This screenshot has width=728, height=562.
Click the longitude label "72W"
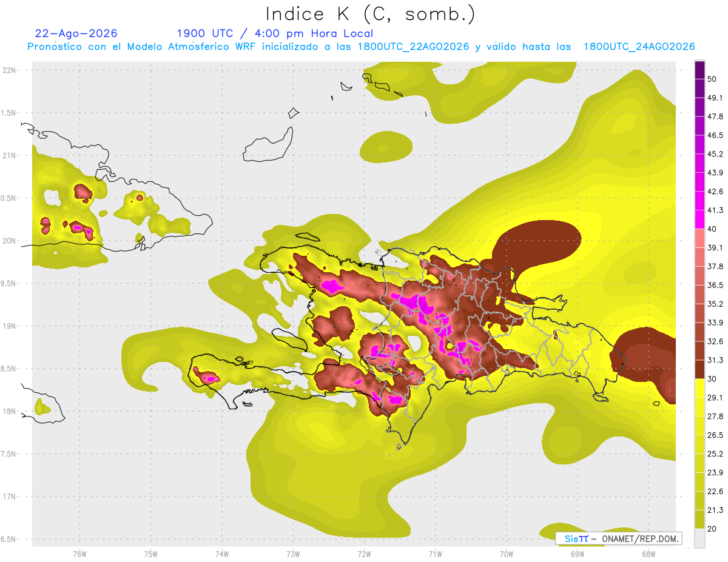click(x=364, y=554)
